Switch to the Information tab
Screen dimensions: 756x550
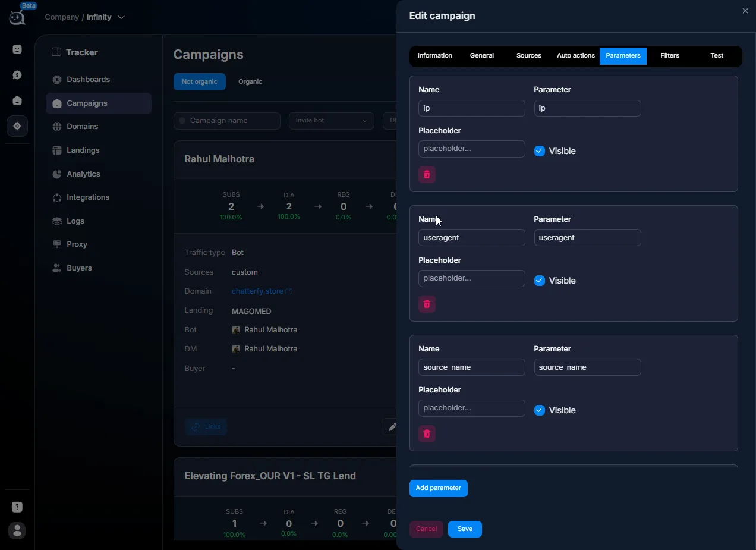(x=434, y=56)
